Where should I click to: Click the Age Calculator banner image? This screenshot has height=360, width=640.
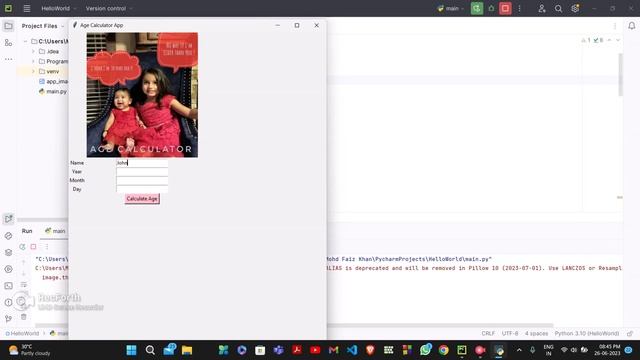142,95
